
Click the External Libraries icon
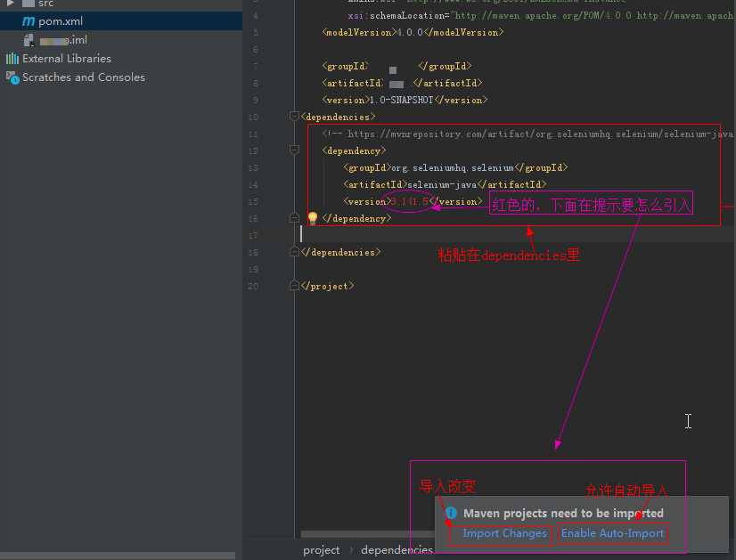[12, 59]
